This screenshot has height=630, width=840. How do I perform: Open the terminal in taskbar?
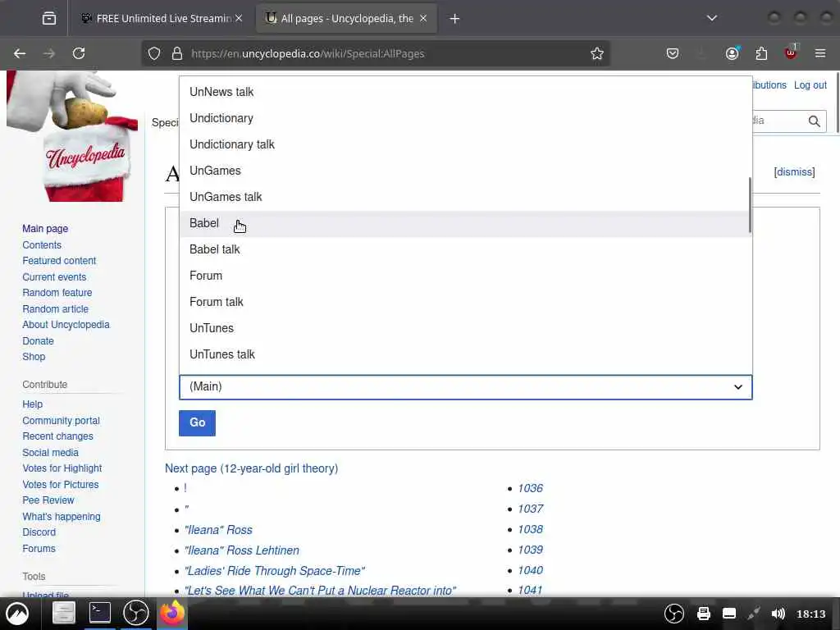pyautogui.click(x=99, y=613)
